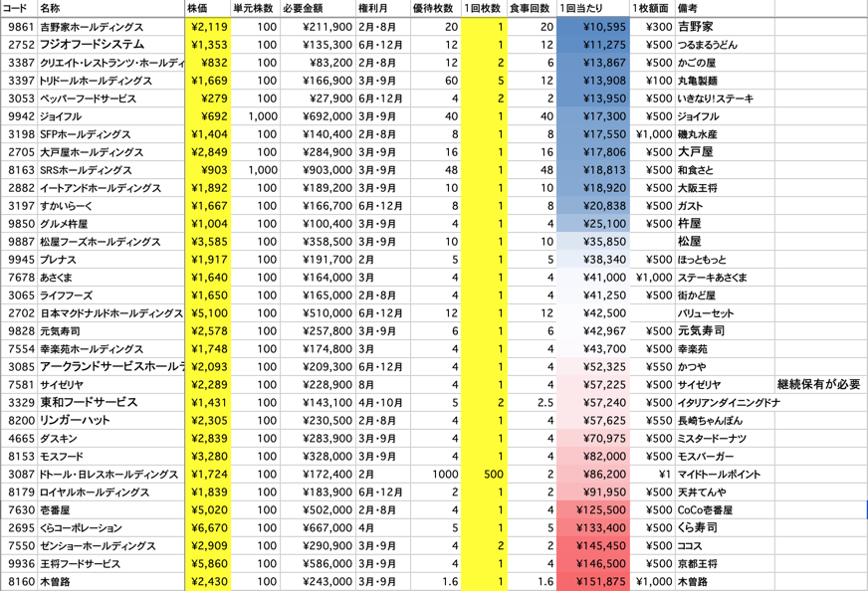
Task: Click the ダスキン name cell
Action: [110, 438]
